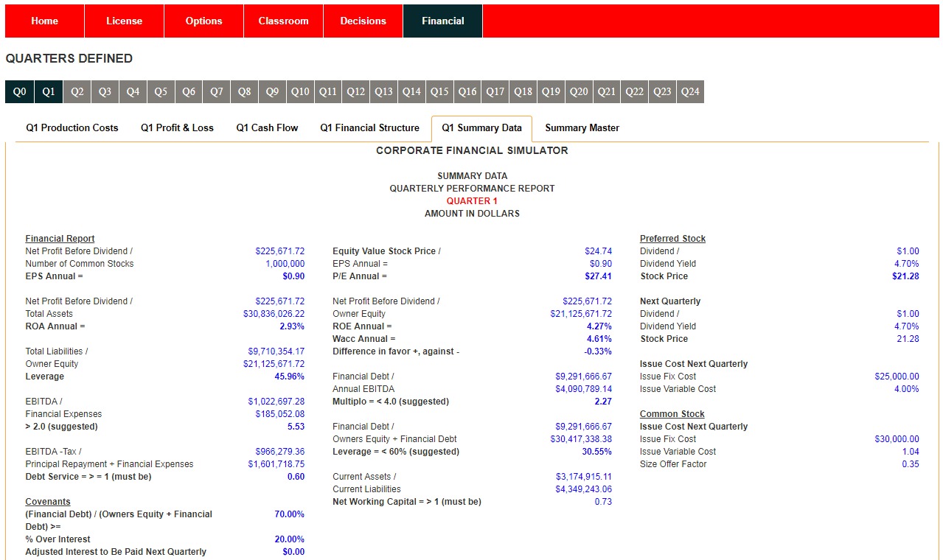Click the Financial Report section heading
Screen dimensions: 943x560
(x=60, y=239)
